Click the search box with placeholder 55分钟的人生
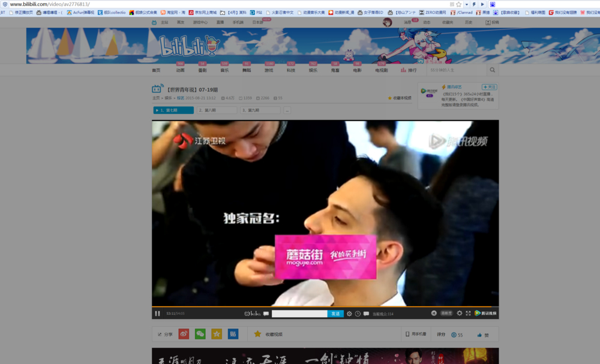This screenshot has width=600, height=364. (457, 70)
